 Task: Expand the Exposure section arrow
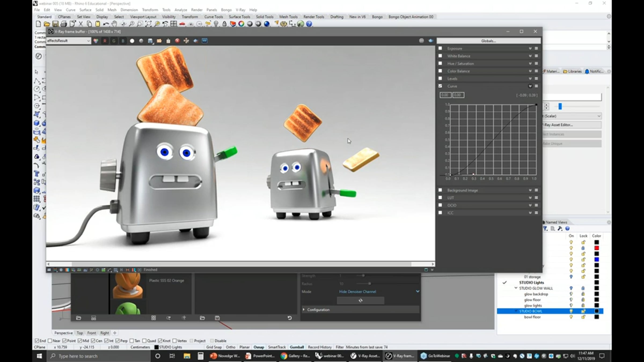pos(530,49)
